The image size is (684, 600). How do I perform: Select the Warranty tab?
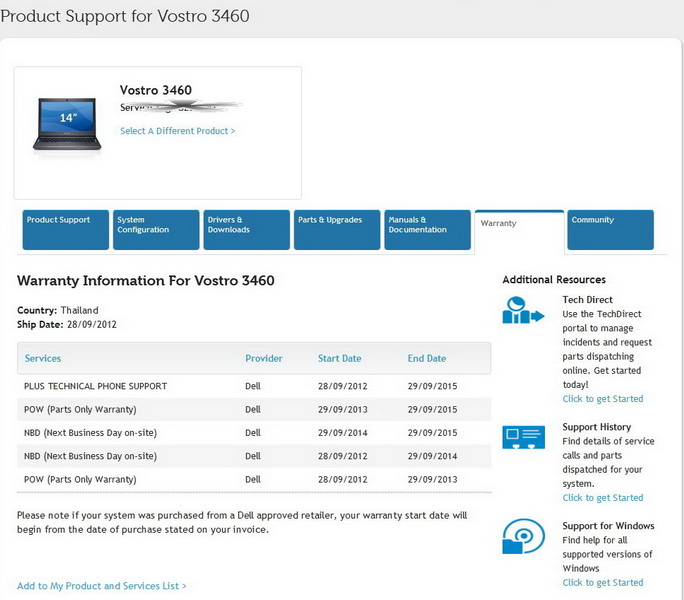519,231
